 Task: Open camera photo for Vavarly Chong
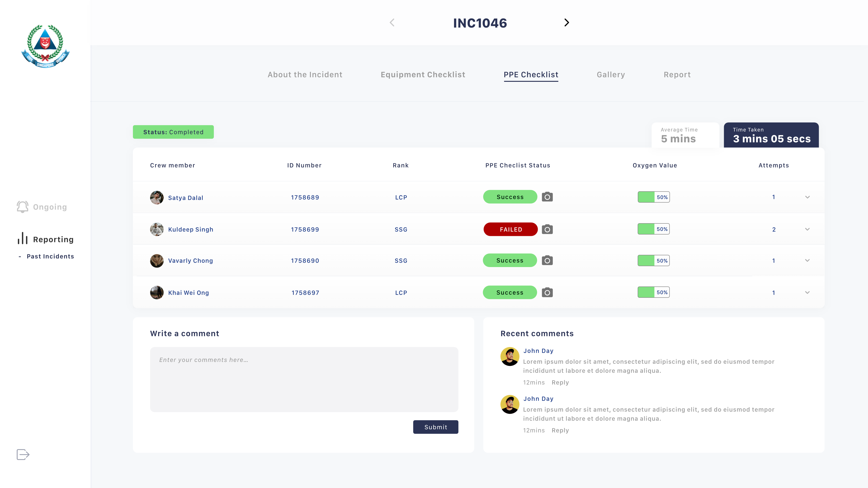click(x=547, y=260)
